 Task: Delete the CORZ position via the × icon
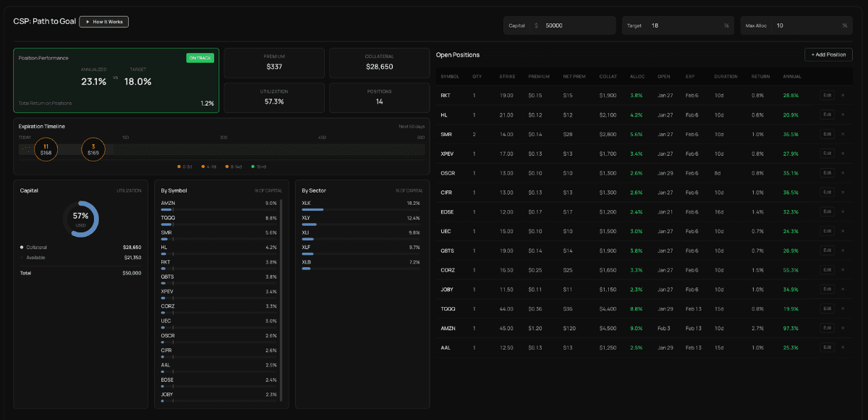[842, 269]
